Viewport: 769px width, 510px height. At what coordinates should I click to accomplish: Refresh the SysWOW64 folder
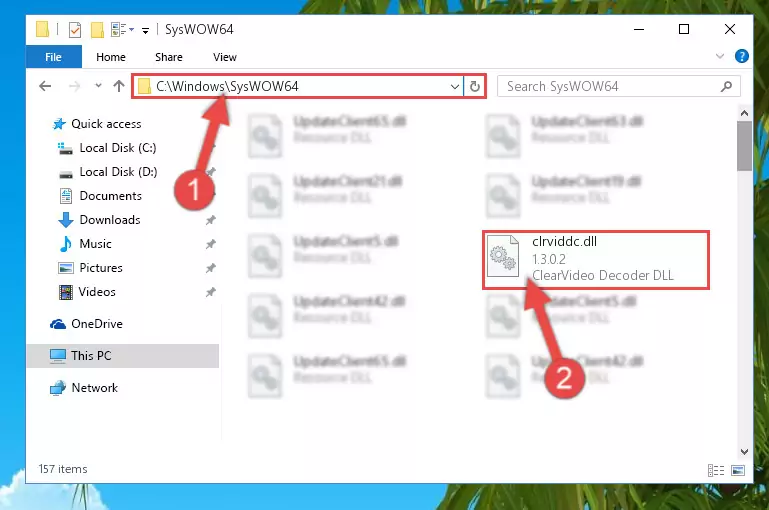(x=474, y=87)
